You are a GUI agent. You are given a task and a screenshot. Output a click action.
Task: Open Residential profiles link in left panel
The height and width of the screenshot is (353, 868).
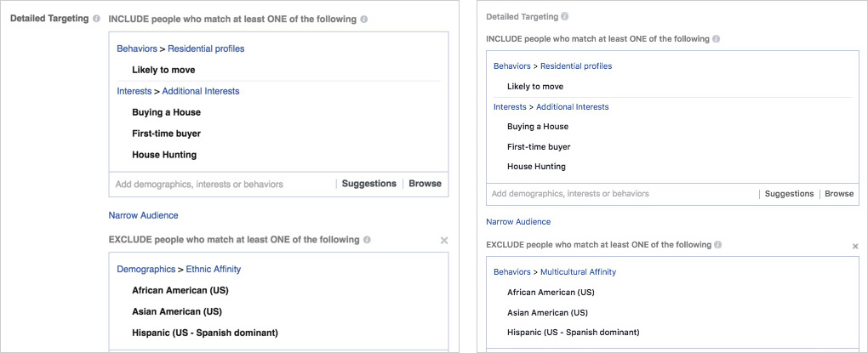(x=206, y=48)
